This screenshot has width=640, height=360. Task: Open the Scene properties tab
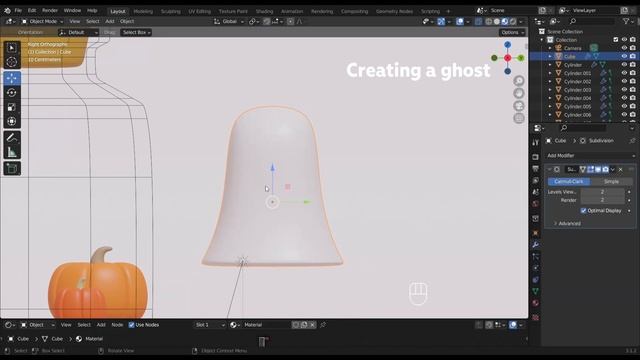[536, 192]
